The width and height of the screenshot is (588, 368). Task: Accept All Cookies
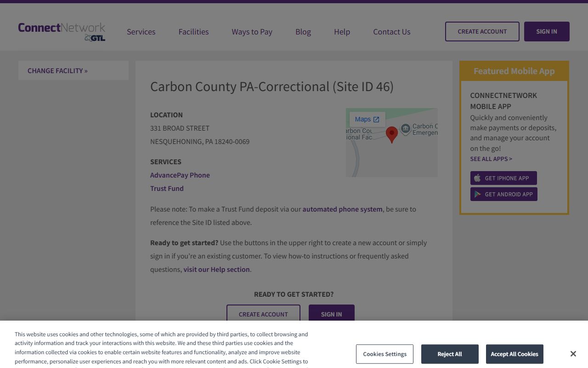[x=514, y=354]
